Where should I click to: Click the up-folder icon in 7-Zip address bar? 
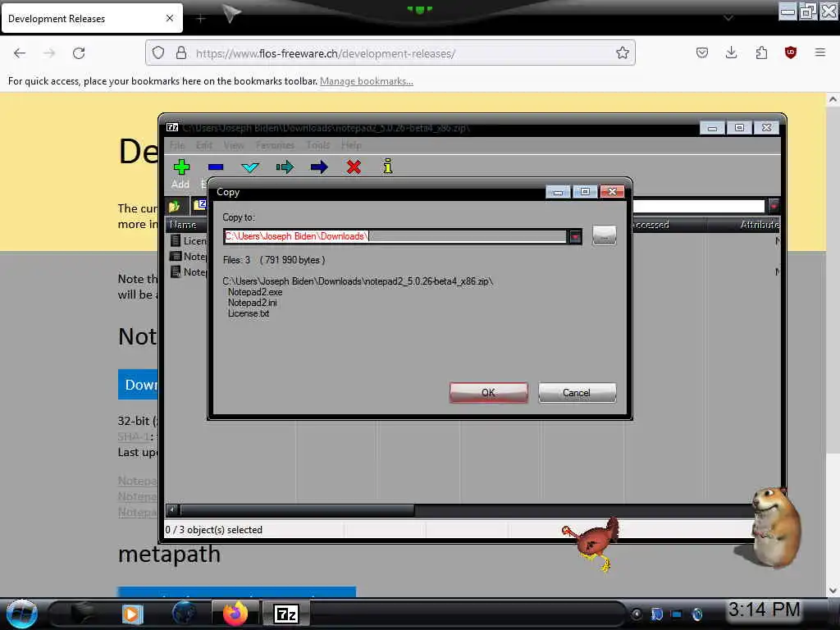(175, 206)
